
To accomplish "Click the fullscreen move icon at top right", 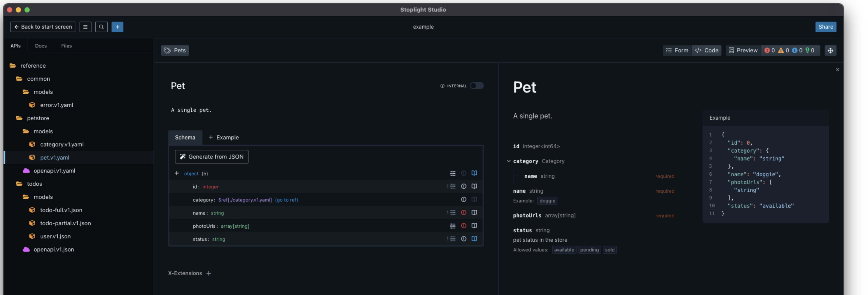I will 830,51.
